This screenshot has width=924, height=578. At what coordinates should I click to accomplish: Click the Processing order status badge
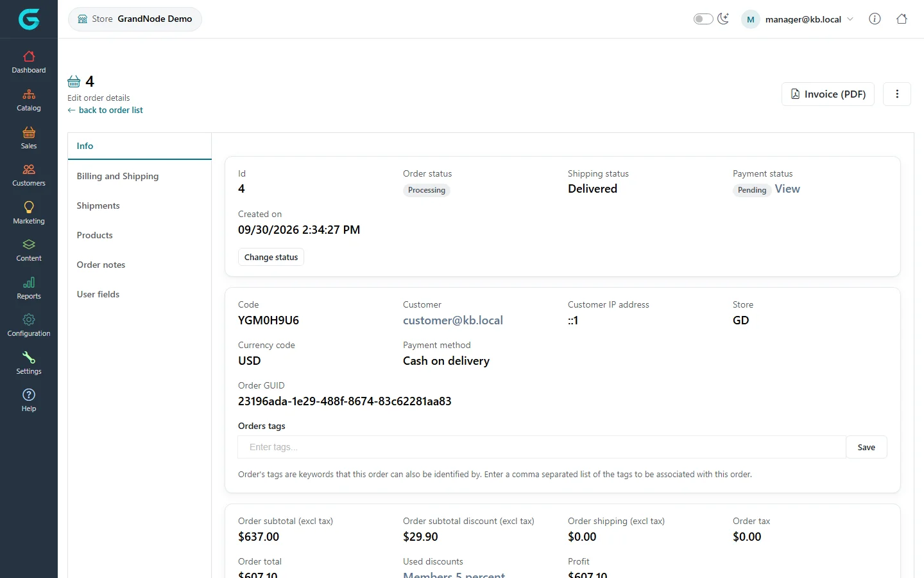[427, 190]
